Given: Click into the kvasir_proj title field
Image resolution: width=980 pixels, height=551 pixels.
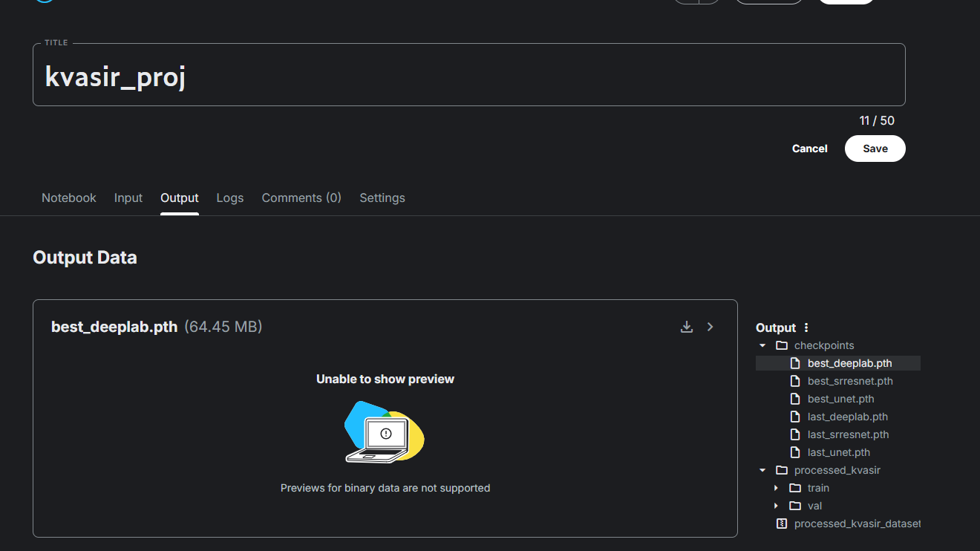Looking at the screenshot, I should click(469, 75).
